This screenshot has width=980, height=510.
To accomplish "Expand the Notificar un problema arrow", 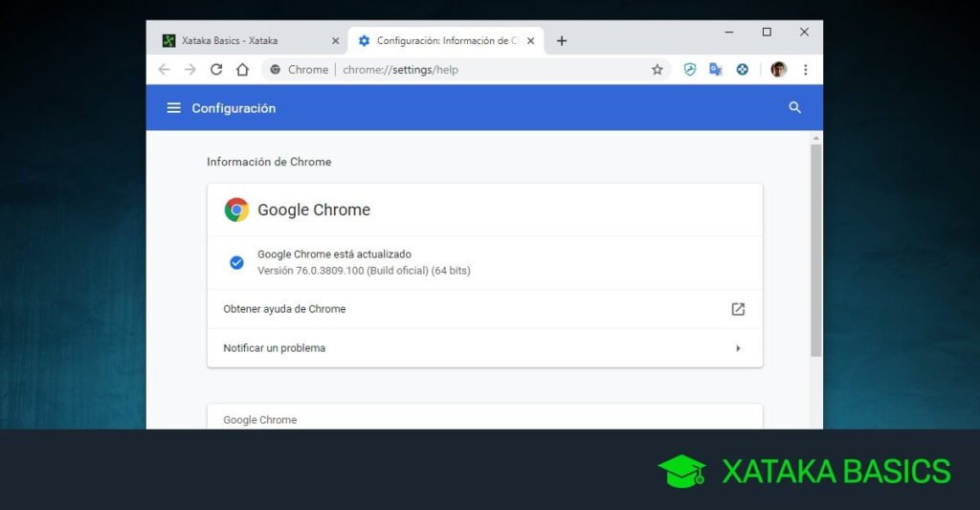I will 738,348.
